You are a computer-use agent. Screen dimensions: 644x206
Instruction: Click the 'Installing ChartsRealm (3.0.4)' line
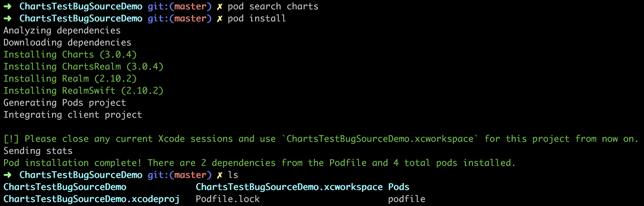(x=84, y=67)
